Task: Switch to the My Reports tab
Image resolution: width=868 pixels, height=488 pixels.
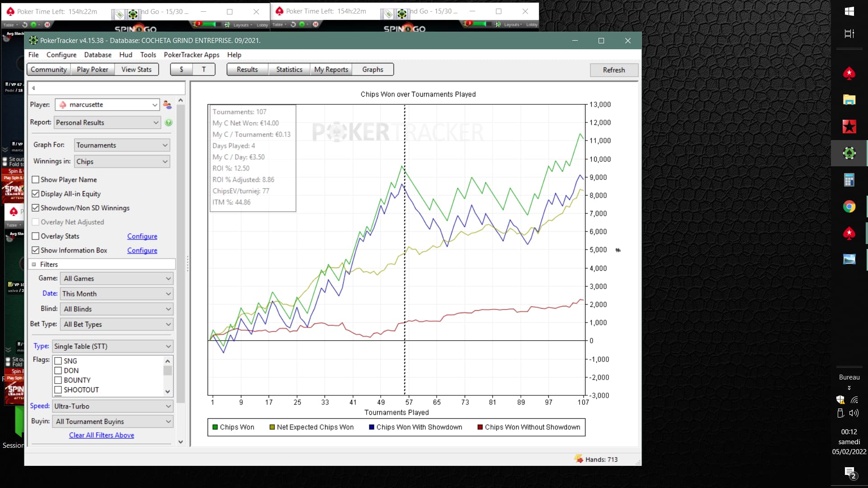Action: (x=331, y=70)
